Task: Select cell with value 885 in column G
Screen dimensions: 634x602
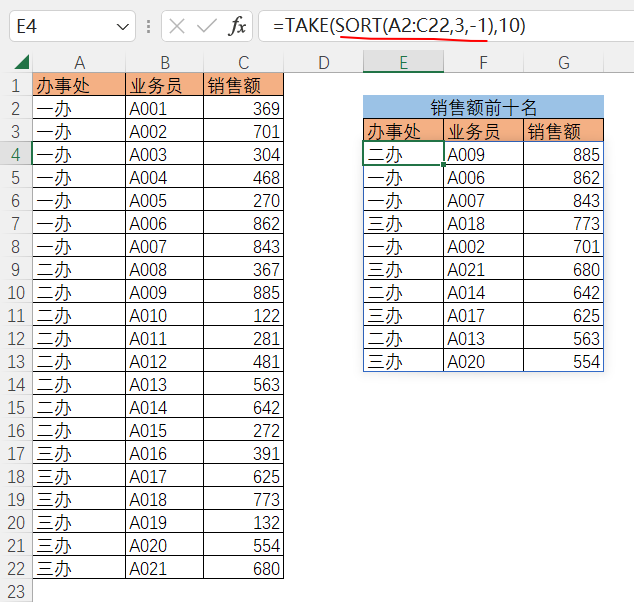Action: click(564, 154)
